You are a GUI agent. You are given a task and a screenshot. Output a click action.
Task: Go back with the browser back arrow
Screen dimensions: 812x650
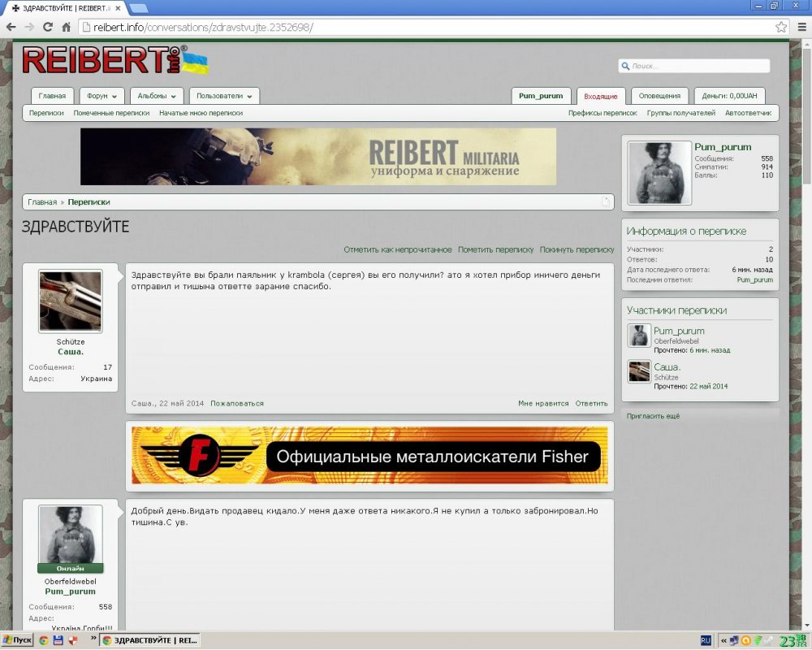pyautogui.click(x=11, y=27)
